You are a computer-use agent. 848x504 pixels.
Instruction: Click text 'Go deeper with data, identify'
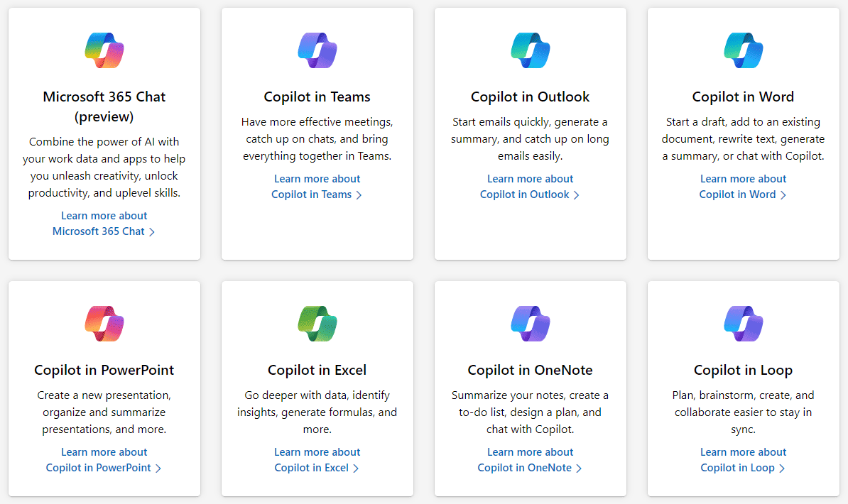(317, 395)
